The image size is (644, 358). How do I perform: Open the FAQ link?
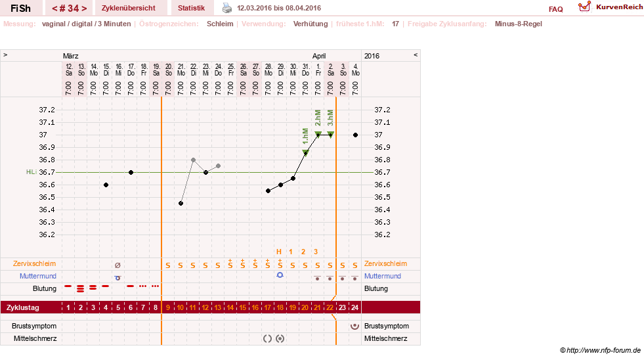555,9
